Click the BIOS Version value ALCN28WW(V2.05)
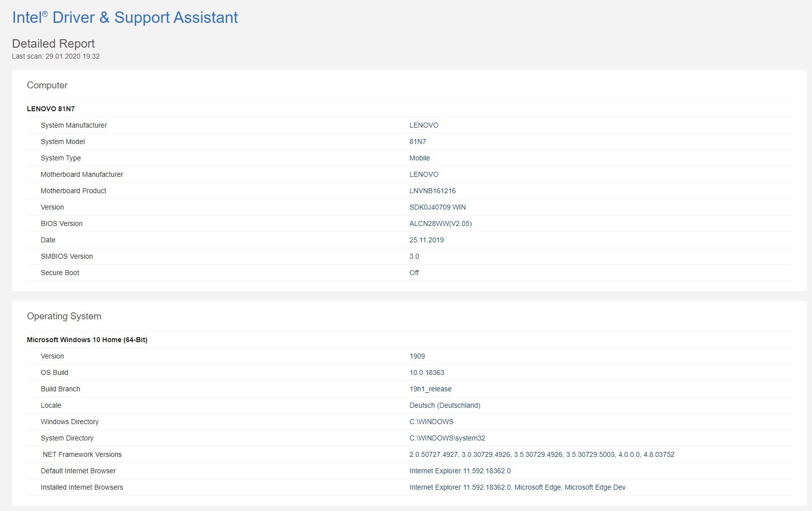The image size is (812, 511). 440,223
